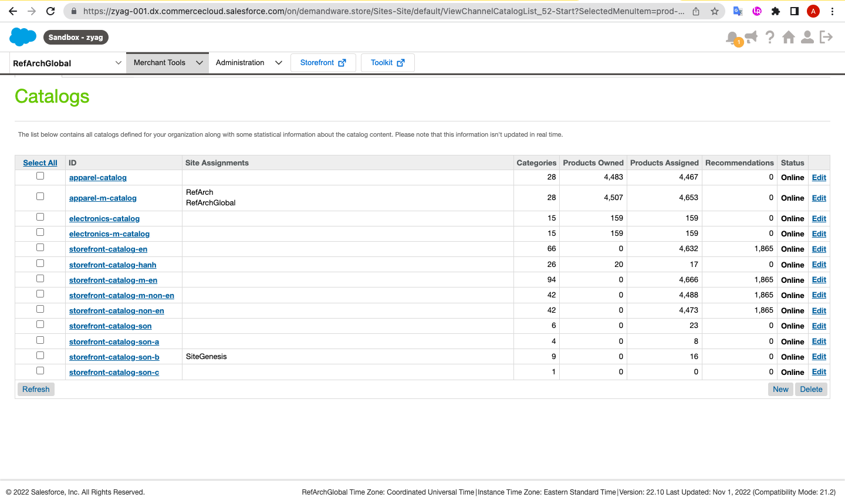Select the storefront-catalog-son-c row checkbox
The image size is (845, 504).
point(40,371)
